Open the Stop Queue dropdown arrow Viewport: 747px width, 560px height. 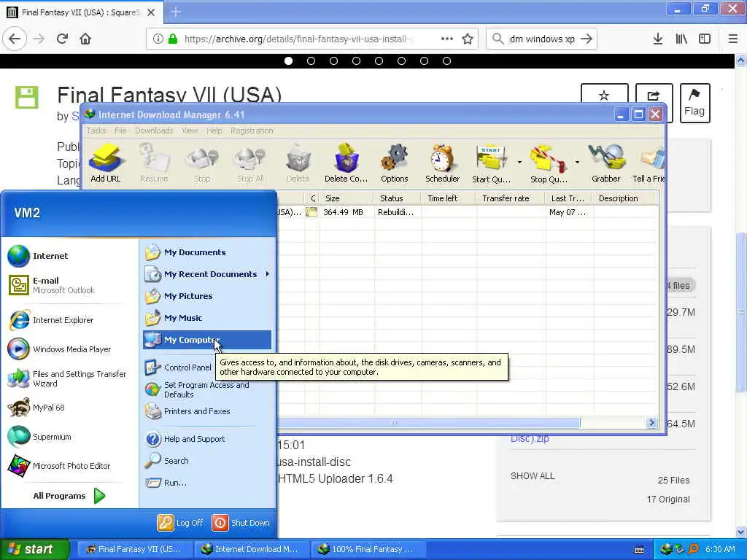pos(577,163)
